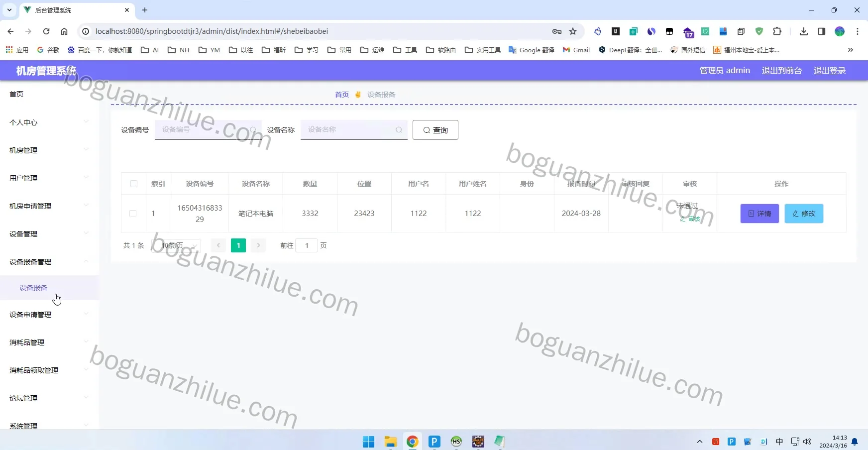
Task: Select page 1 in the pagination
Action: point(238,245)
